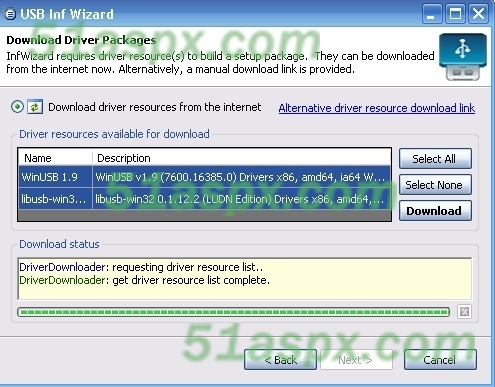Image resolution: width=495 pixels, height=387 pixels.
Task: Click the USB Inf Wizard title bar icon
Action: 10,14
